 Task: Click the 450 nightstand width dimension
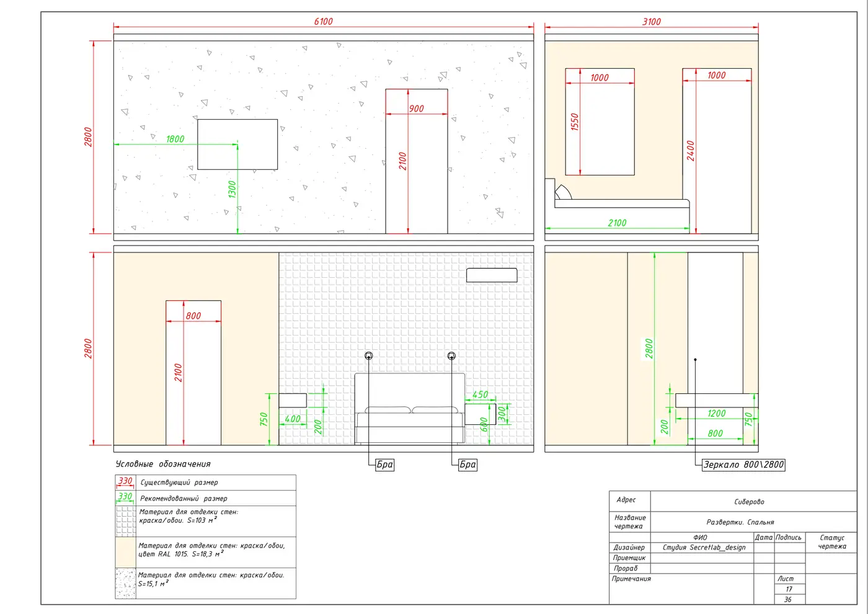click(480, 394)
